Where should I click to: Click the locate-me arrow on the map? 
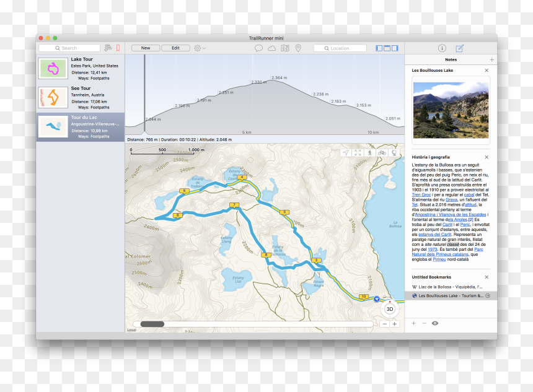click(x=346, y=153)
